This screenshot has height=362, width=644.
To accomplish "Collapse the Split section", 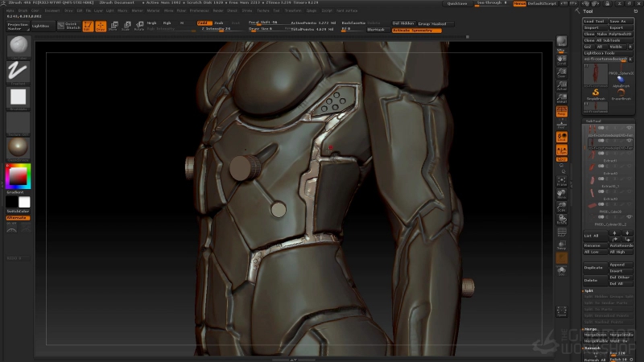I will click(589, 290).
